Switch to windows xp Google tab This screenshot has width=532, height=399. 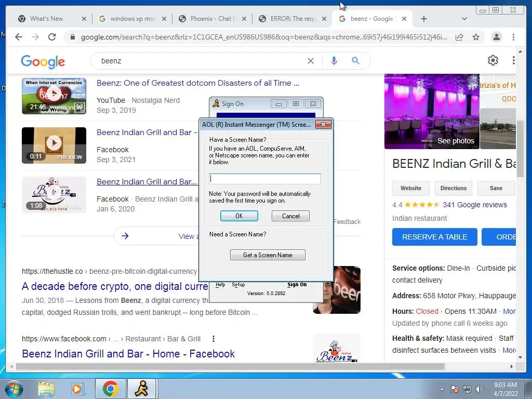tap(132, 19)
